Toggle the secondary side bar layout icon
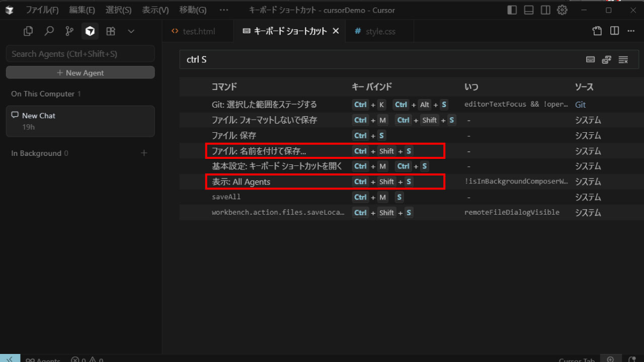 (x=545, y=10)
